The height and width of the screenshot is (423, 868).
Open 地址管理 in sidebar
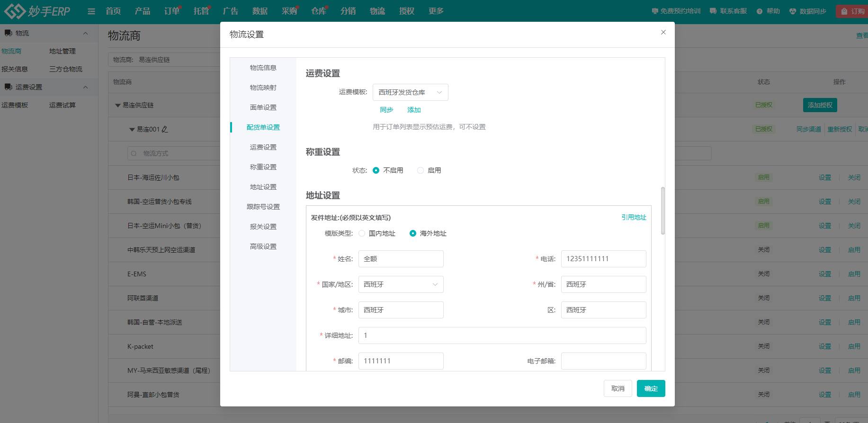click(63, 51)
